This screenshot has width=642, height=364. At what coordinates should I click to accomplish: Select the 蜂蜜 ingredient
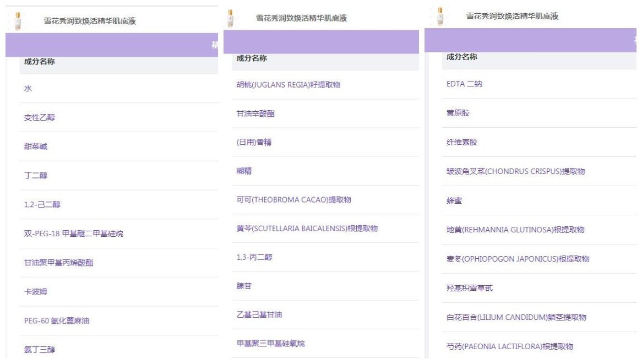point(454,200)
